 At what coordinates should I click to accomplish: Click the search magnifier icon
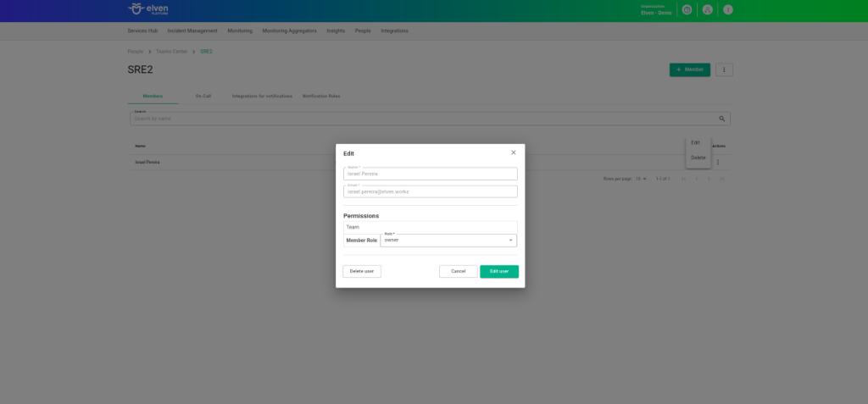(721, 119)
